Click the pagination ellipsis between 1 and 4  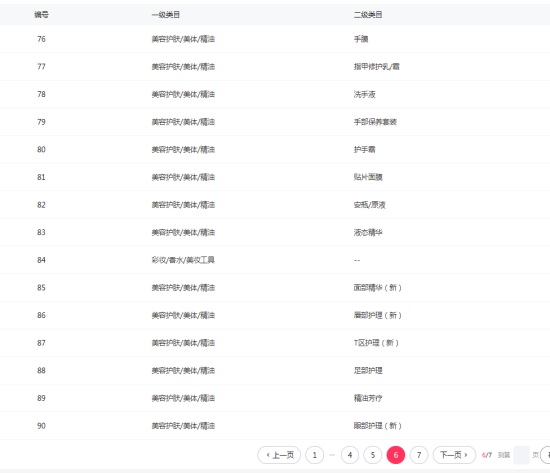click(x=332, y=455)
